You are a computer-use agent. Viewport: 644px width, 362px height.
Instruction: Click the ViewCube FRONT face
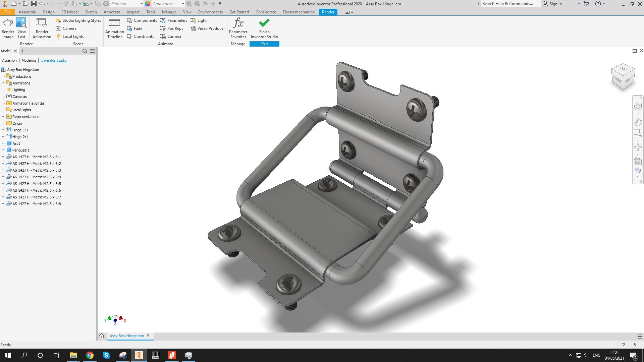[x=617, y=79]
